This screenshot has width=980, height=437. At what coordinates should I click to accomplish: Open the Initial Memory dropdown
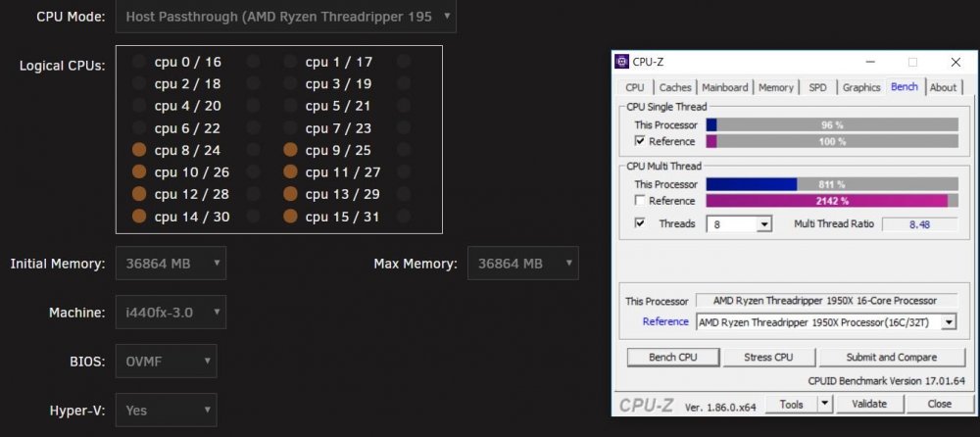pos(171,264)
